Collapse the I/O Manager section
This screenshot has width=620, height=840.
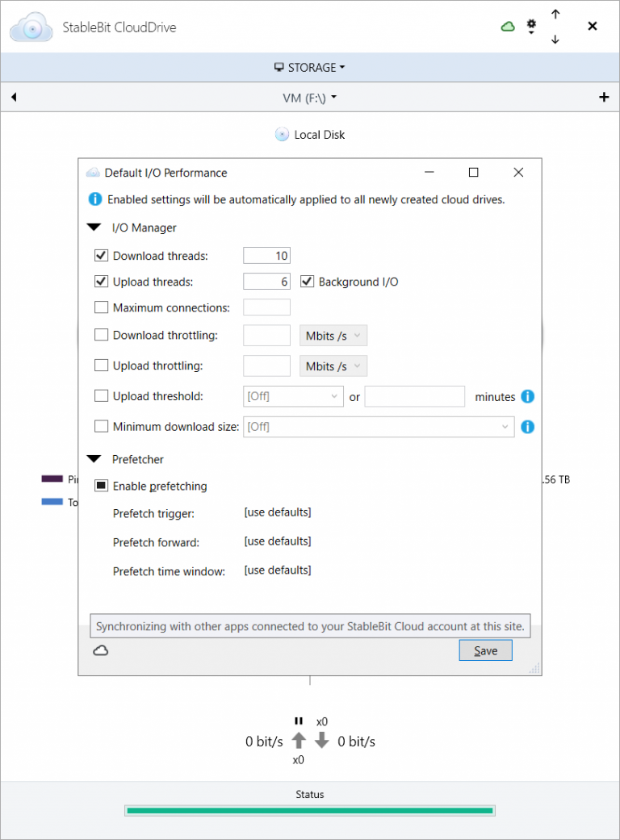tap(95, 228)
